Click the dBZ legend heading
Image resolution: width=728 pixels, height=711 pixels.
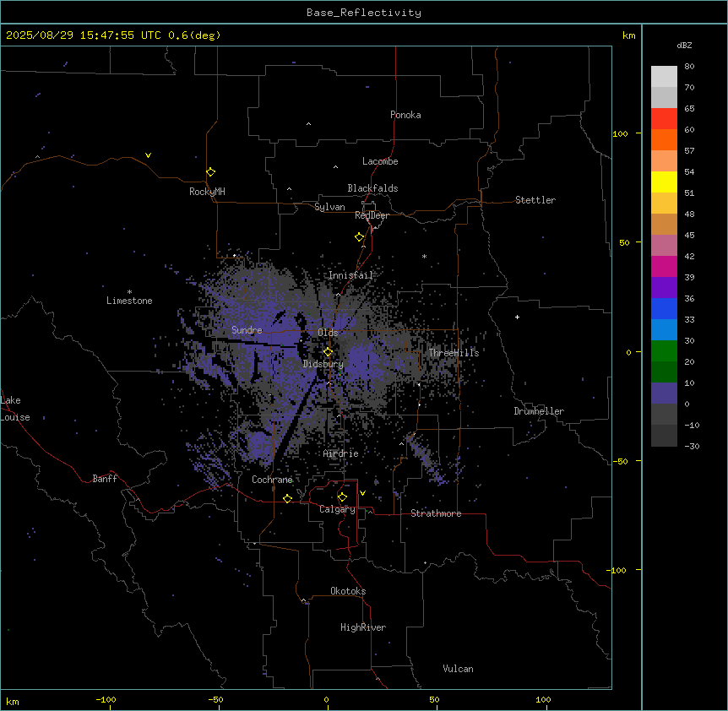tap(684, 46)
